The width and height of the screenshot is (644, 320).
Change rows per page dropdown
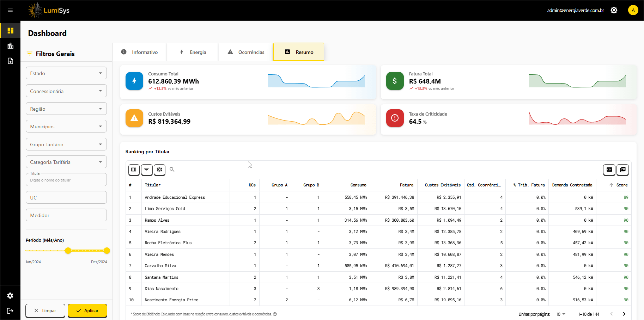(x=560, y=314)
